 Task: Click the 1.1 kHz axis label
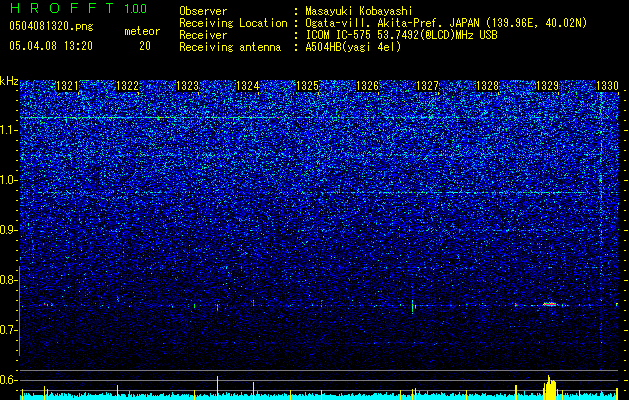9,130
